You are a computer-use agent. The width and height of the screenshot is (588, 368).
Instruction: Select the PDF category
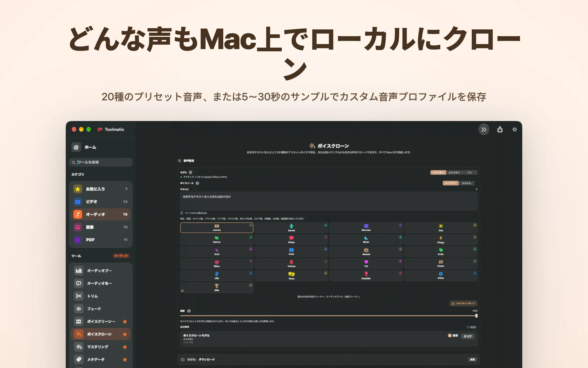[x=101, y=240]
